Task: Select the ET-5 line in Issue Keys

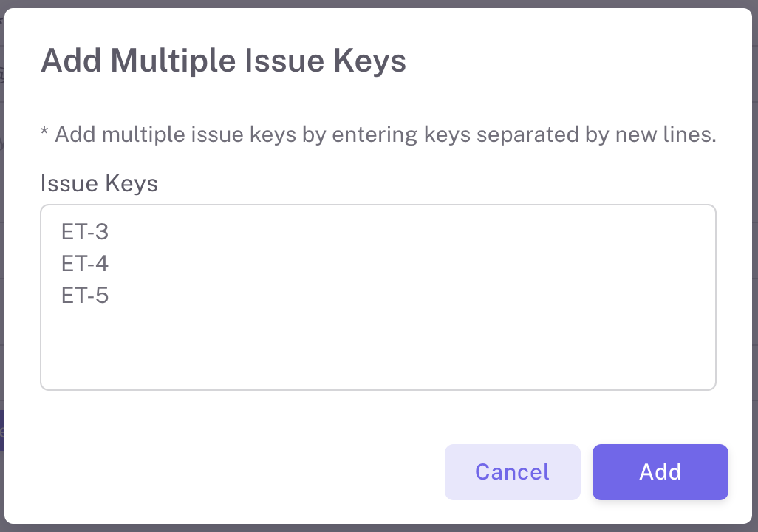Action: pyautogui.click(x=85, y=296)
